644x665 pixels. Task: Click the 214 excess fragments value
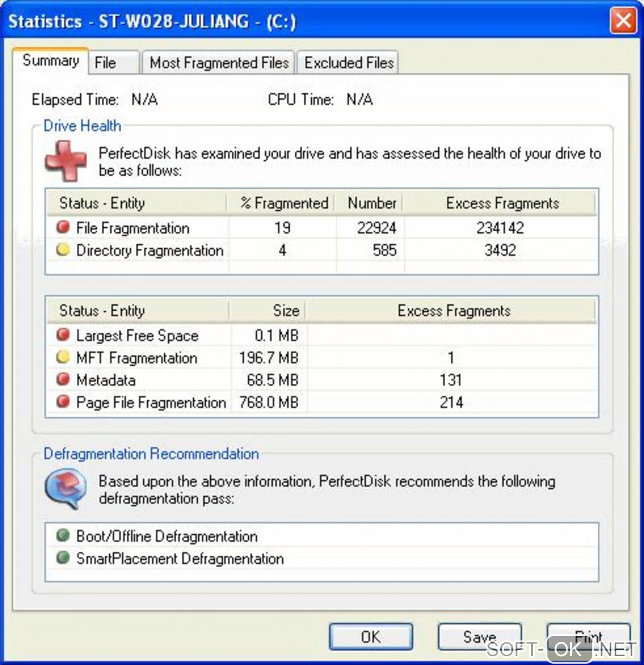pyautogui.click(x=451, y=402)
